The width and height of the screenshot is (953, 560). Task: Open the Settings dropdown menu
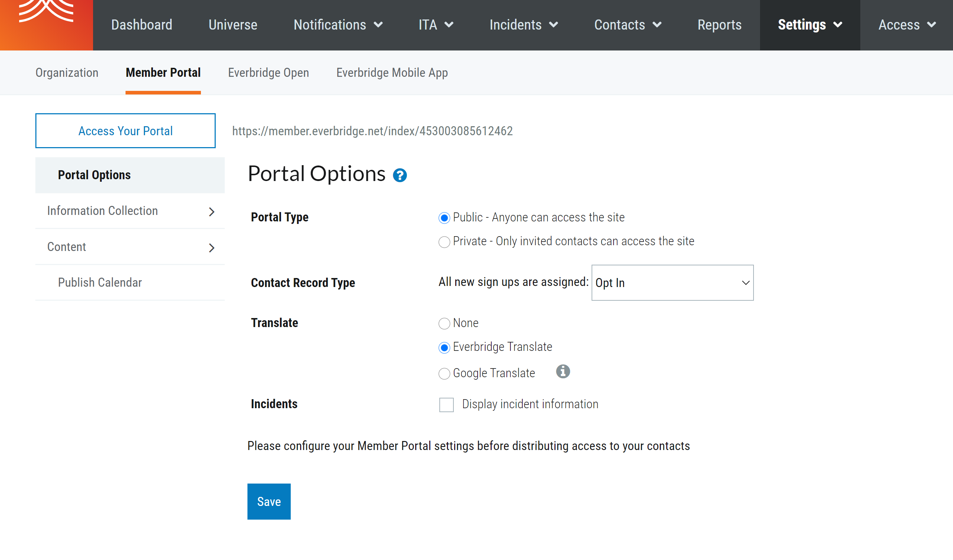(809, 25)
